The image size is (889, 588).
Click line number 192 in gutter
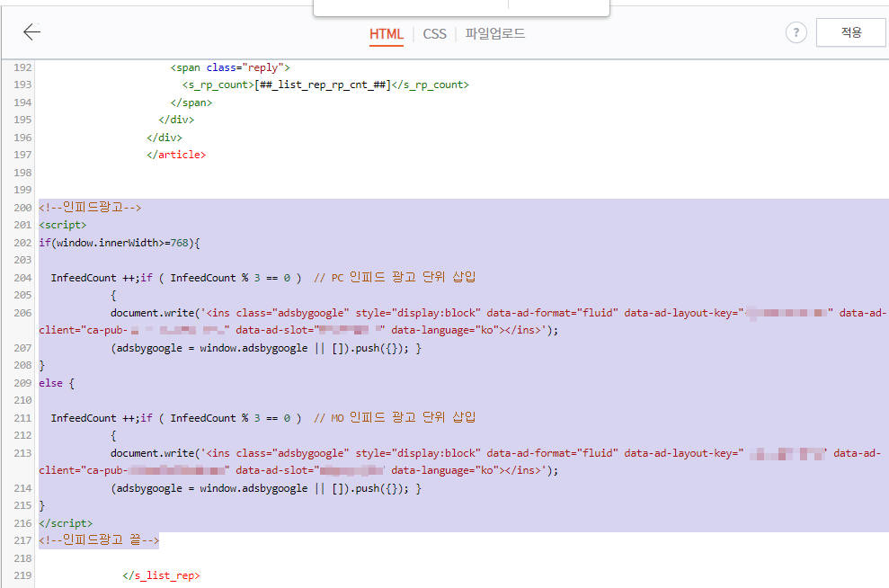click(22, 67)
